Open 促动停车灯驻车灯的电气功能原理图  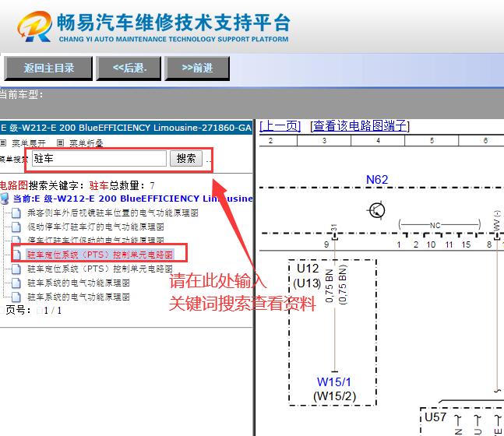click(x=96, y=227)
